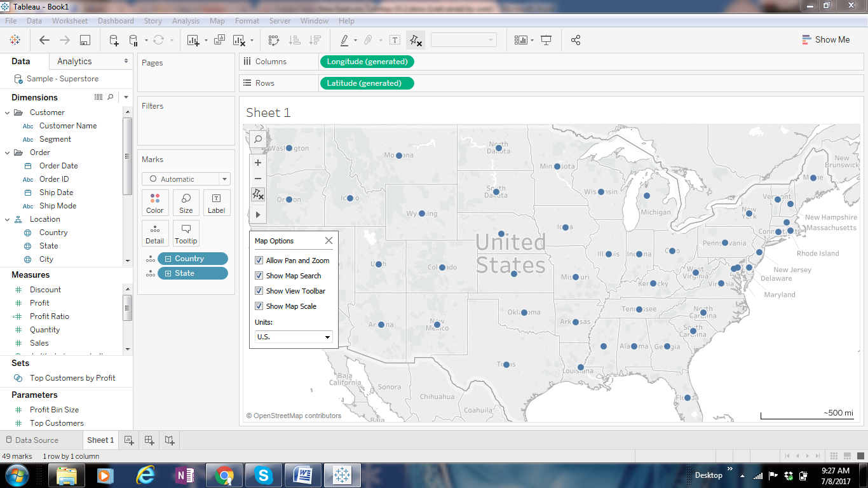Open the Worksheet menu

coord(70,21)
